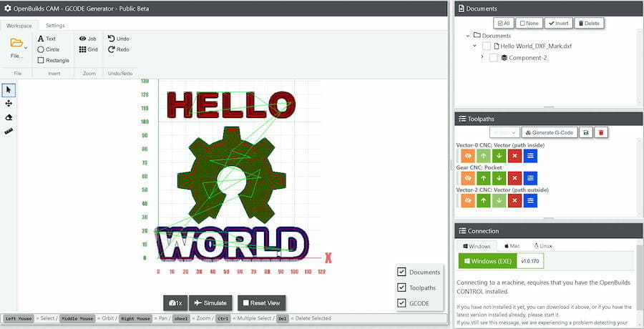
Task: Move Gear Pocket toolpath up
Action: [x=484, y=178]
